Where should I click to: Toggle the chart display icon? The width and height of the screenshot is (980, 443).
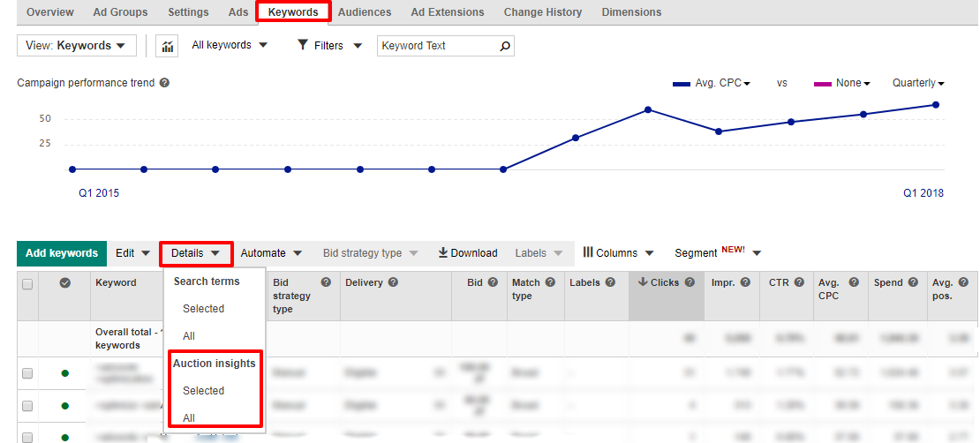[x=167, y=46]
